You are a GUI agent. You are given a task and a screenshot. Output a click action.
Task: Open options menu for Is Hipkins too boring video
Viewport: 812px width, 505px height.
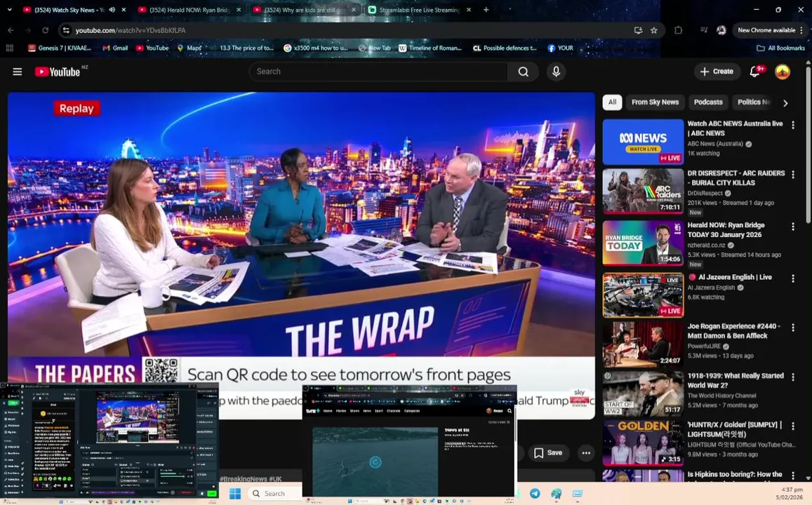pos(793,475)
